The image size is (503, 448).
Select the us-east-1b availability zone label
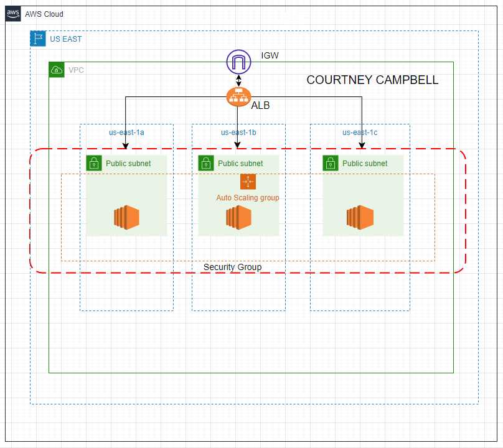pos(238,133)
